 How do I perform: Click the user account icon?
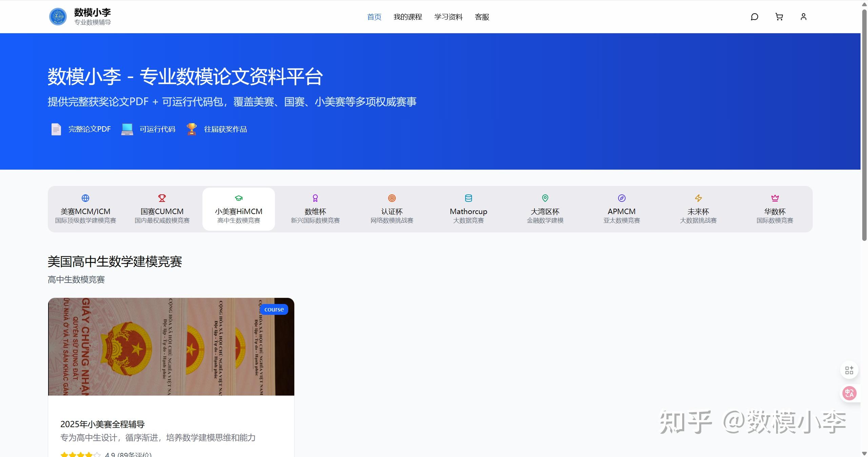pos(804,16)
